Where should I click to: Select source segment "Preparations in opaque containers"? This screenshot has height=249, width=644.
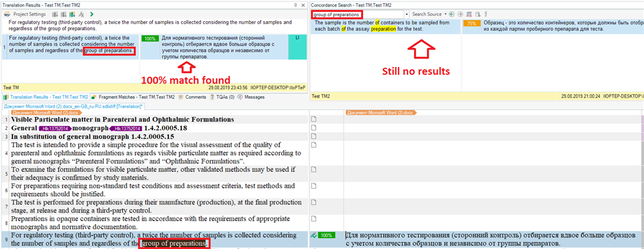(151, 223)
